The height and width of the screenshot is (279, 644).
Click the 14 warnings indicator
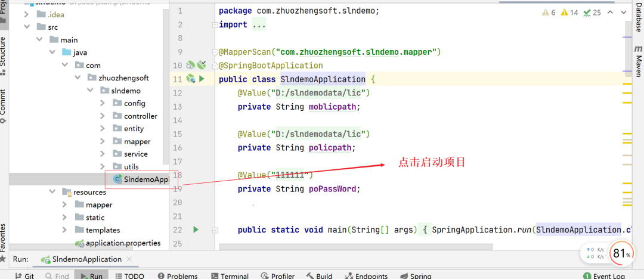tap(569, 13)
